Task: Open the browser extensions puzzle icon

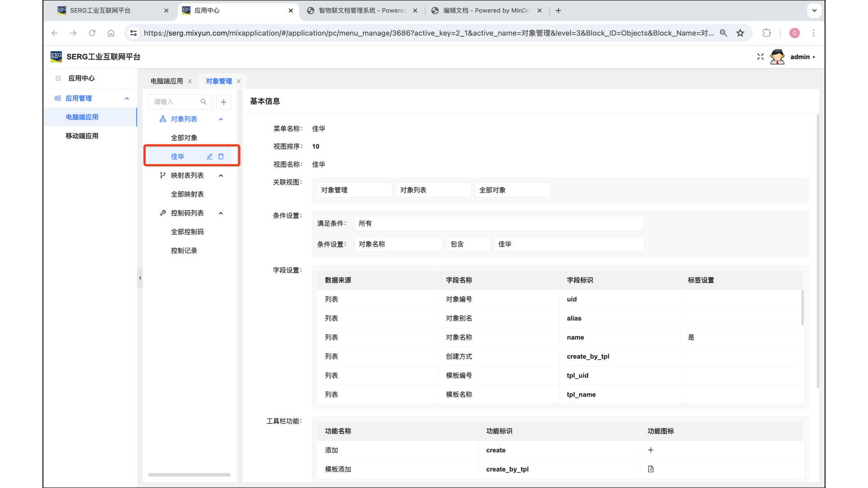Action: point(767,33)
